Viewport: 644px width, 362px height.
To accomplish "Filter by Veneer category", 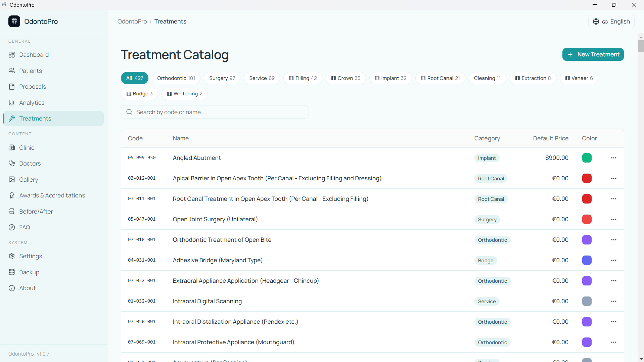I will click(x=579, y=78).
